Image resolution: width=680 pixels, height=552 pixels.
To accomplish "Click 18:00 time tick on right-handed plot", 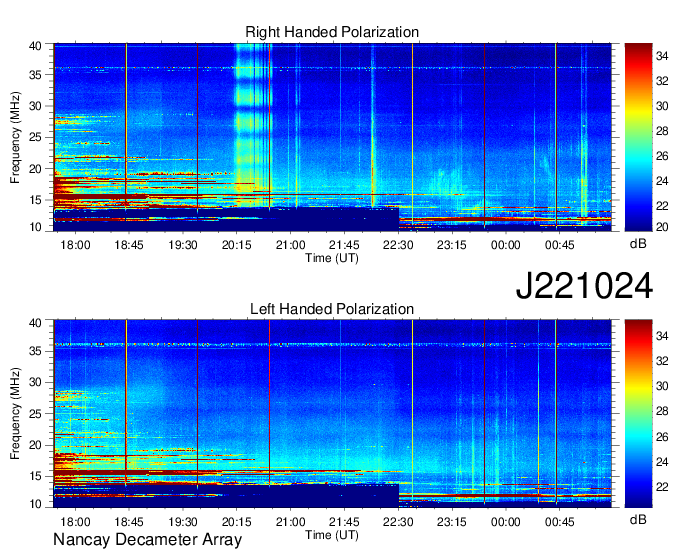I will (75, 245).
